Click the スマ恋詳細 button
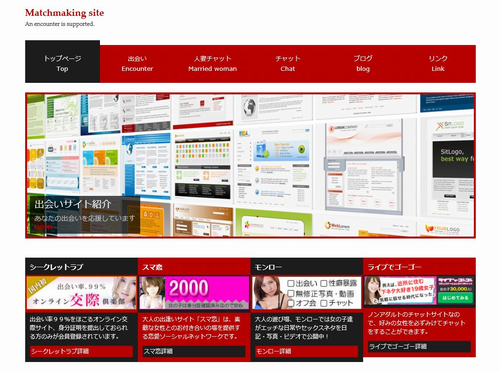The width and height of the screenshot is (500, 371). tap(194, 351)
